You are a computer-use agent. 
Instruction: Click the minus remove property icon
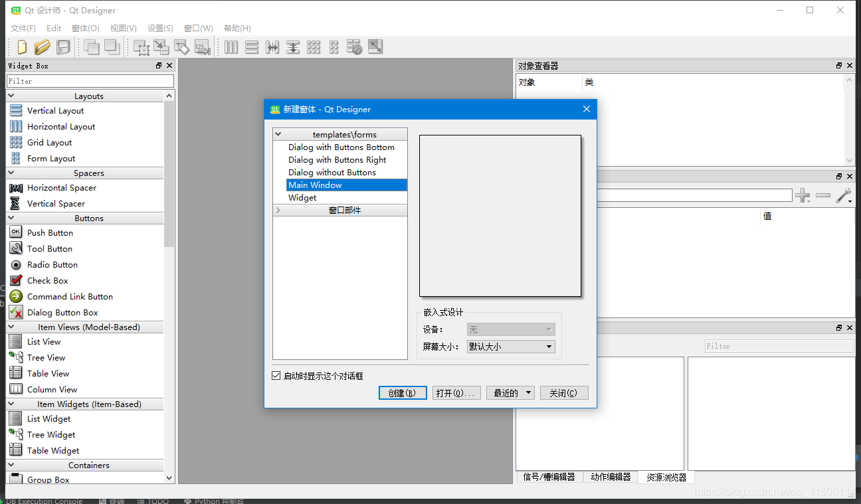tap(823, 195)
